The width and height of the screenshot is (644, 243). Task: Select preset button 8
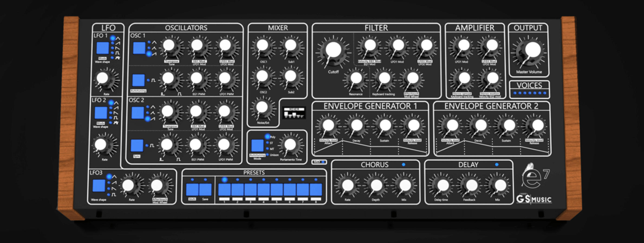(316, 189)
